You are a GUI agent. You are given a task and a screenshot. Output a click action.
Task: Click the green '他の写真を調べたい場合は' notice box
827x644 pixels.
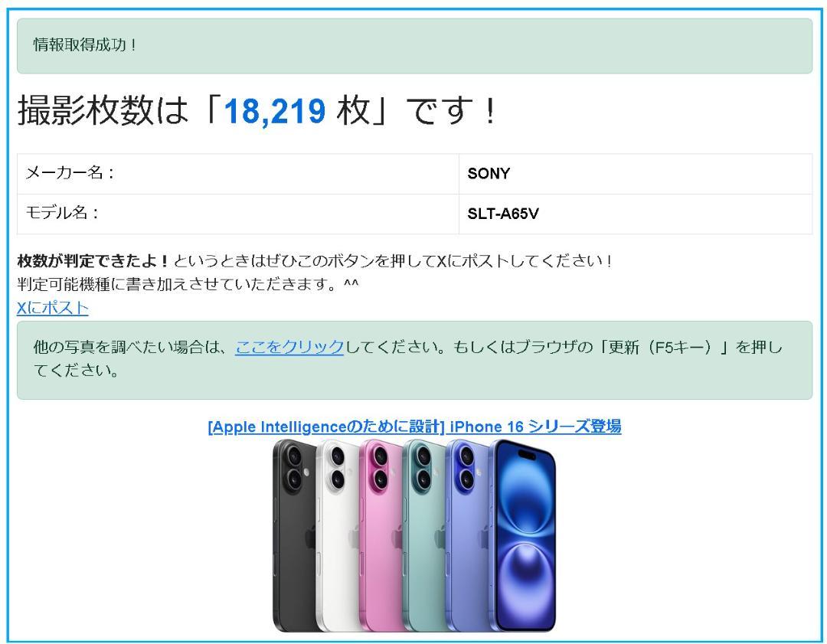click(414, 360)
